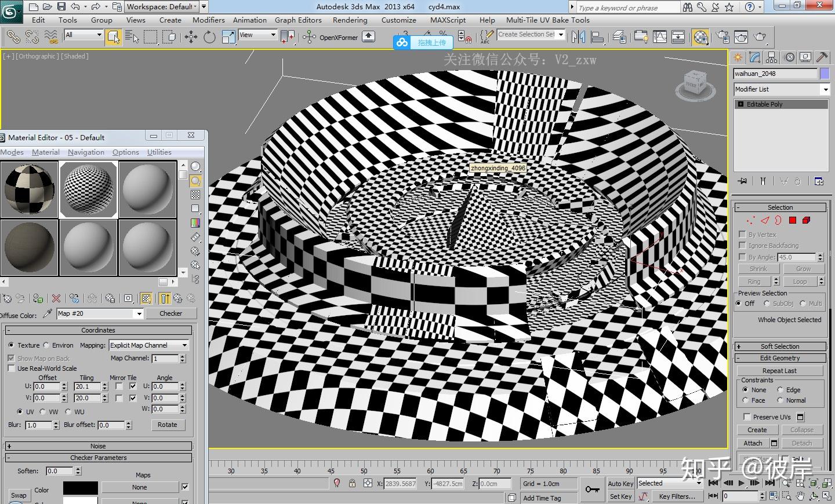
Task: Select the fine checker material sample sphere
Action: (x=89, y=189)
